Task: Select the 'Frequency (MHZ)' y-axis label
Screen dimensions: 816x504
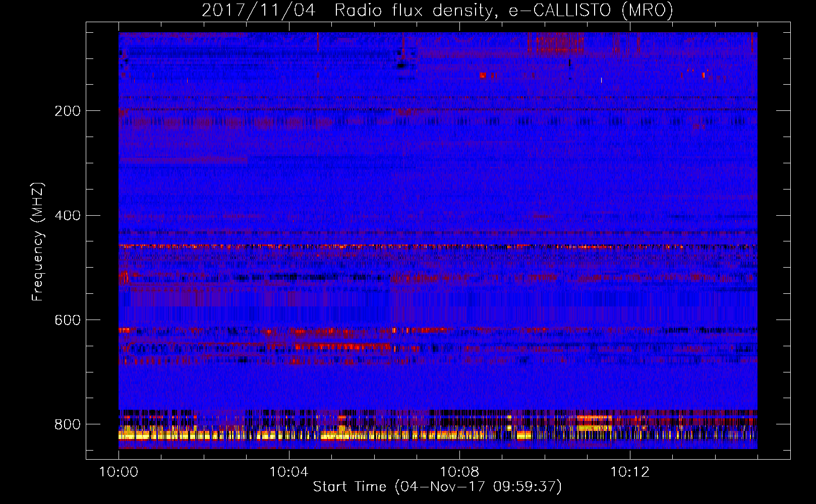Action: (38, 242)
